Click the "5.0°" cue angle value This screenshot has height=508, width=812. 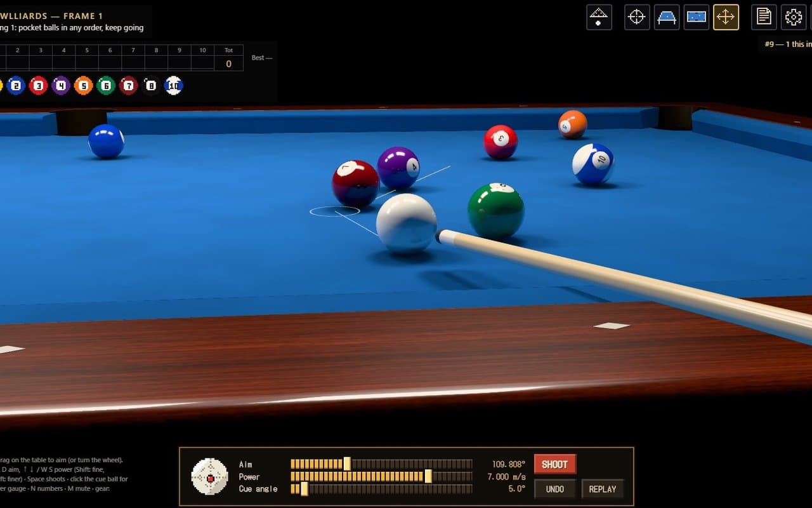point(516,489)
